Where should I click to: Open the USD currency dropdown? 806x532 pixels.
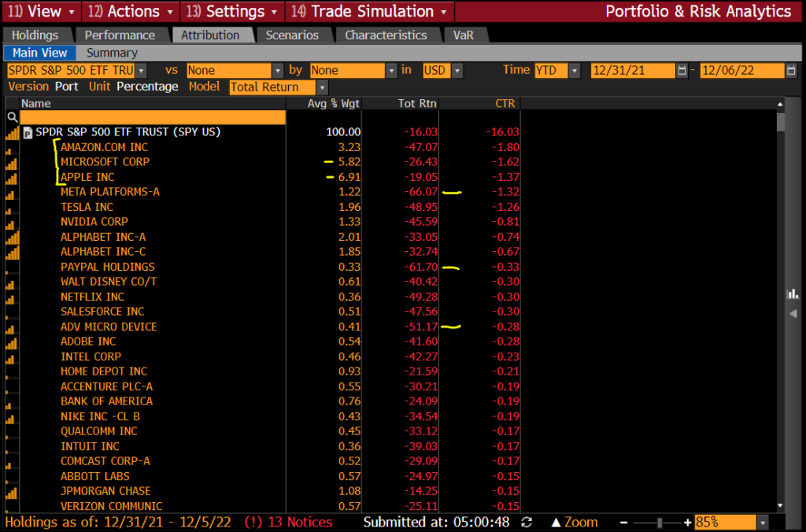pos(457,70)
